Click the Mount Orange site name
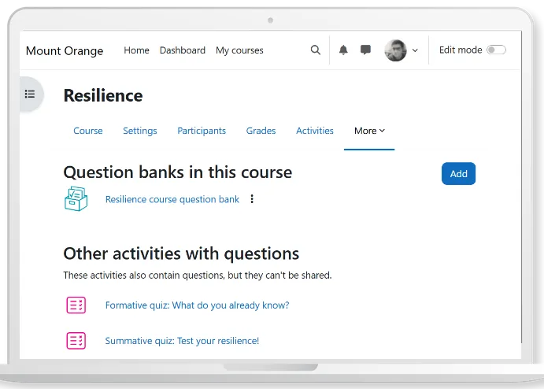 click(65, 51)
